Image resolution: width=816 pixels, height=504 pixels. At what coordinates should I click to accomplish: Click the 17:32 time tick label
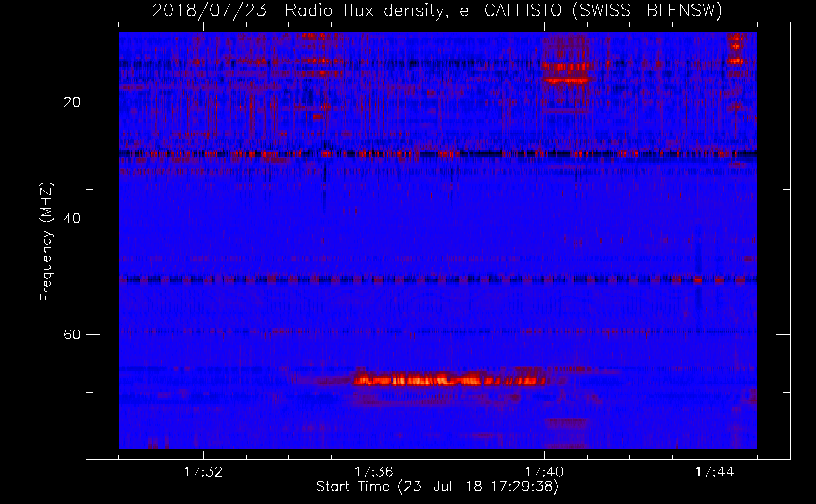tap(203, 472)
